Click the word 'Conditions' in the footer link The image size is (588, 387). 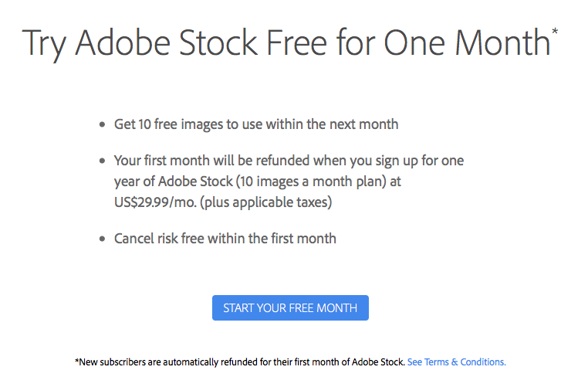[483, 362]
